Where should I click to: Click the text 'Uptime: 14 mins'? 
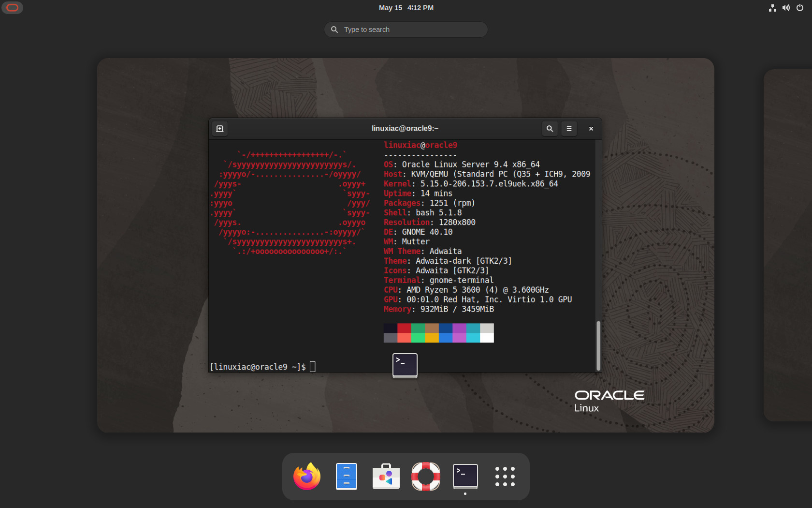418,194
